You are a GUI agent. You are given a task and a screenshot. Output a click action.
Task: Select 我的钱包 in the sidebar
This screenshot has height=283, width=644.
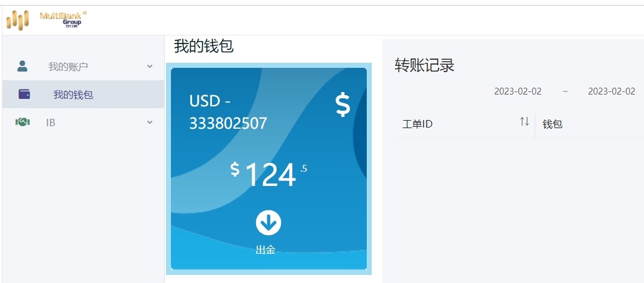pos(83,95)
